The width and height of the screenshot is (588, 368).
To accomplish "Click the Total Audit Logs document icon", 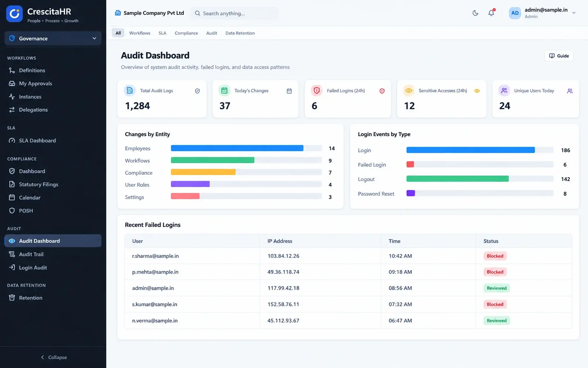I will (x=129, y=91).
